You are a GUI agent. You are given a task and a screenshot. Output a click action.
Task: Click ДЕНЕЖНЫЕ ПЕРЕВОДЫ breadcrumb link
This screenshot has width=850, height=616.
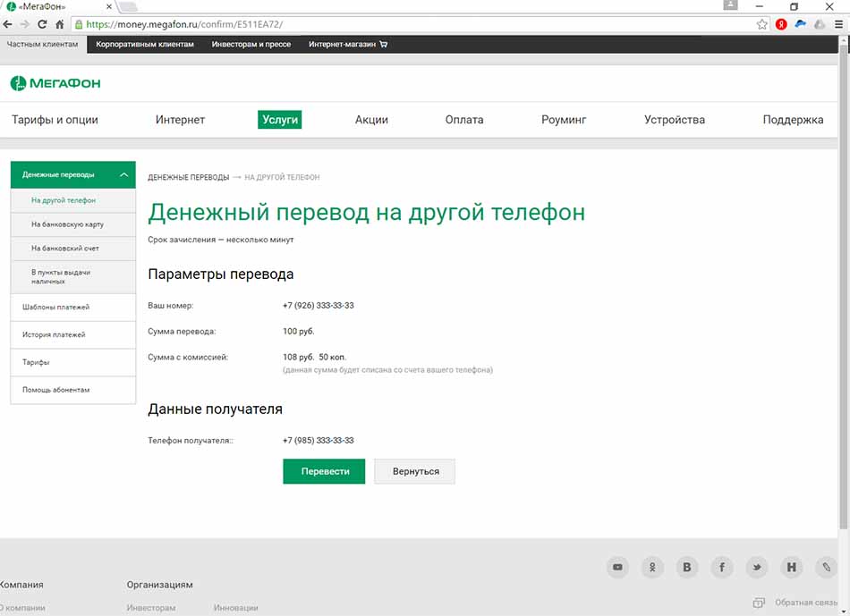coord(189,178)
